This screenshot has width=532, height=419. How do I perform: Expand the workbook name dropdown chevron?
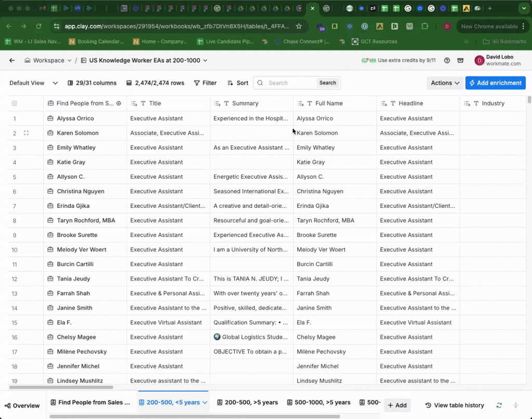(205, 60)
